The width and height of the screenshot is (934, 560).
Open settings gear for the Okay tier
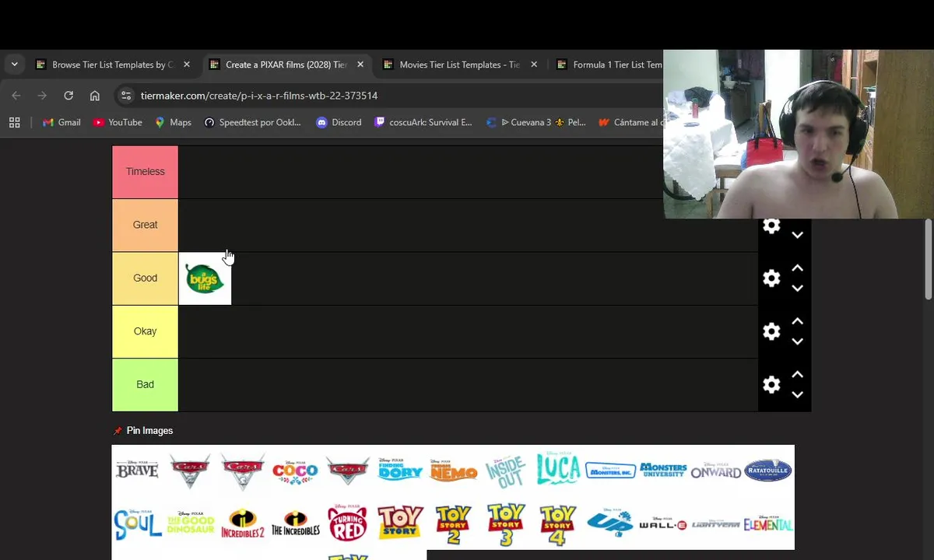(x=771, y=331)
